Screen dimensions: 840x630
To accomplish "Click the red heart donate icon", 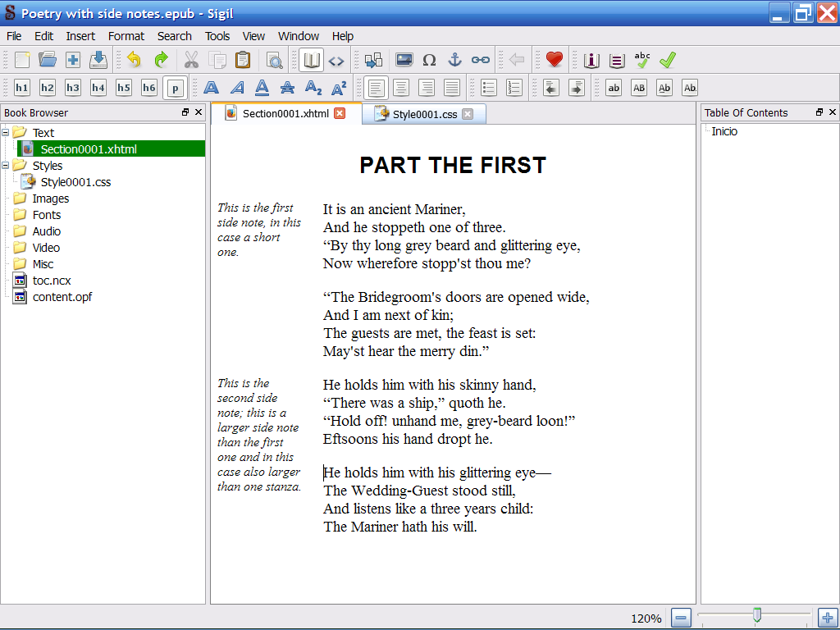I will click(554, 60).
